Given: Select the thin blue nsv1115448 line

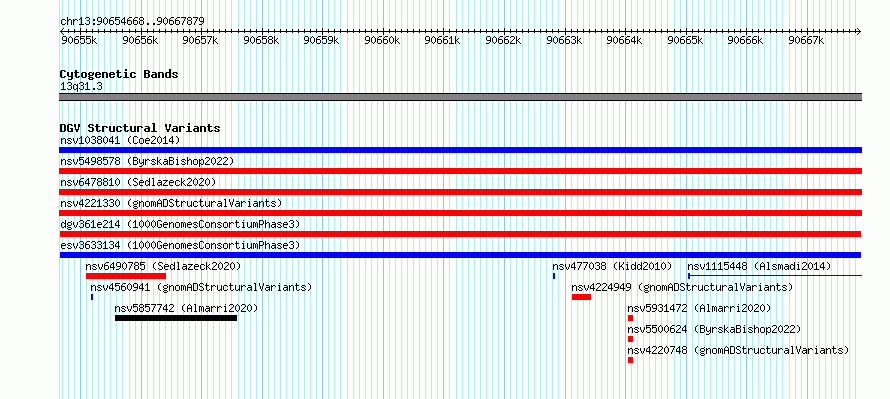Looking at the screenshot, I should (775, 276).
